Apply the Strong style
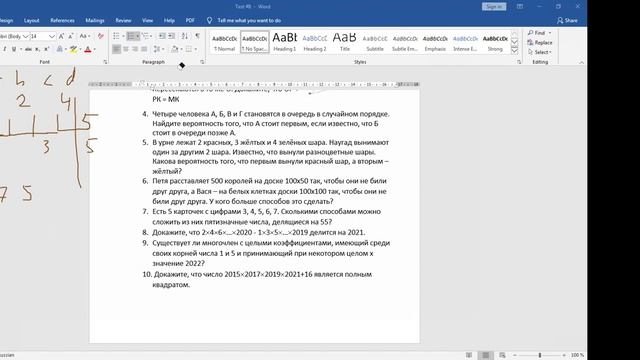This screenshot has height=360, width=640. point(495,42)
